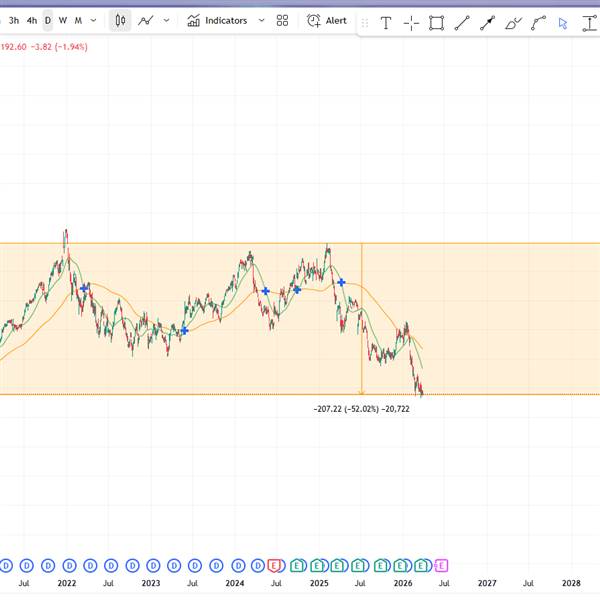The width and height of the screenshot is (600, 600).
Task: Select the trend line tool
Action: coord(462,23)
